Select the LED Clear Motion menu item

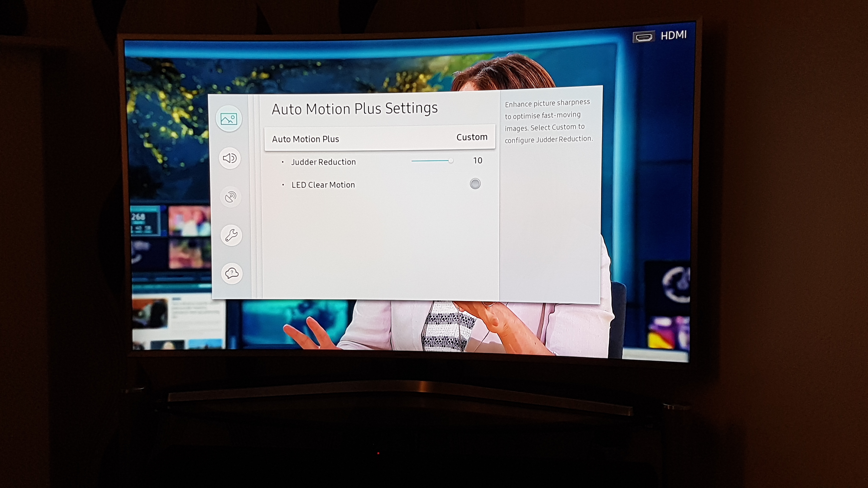pos(323,185)
